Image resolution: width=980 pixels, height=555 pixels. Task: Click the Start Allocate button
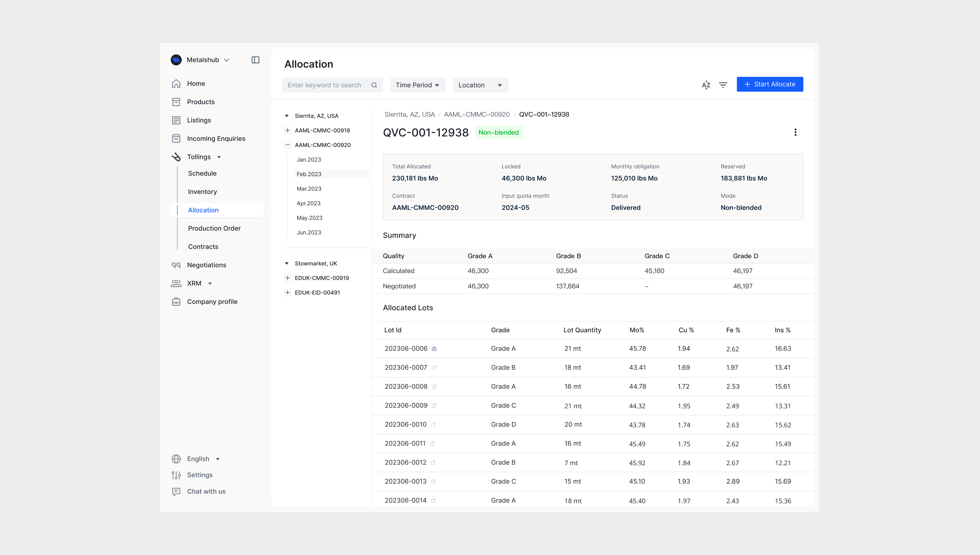tap(769, 84)
